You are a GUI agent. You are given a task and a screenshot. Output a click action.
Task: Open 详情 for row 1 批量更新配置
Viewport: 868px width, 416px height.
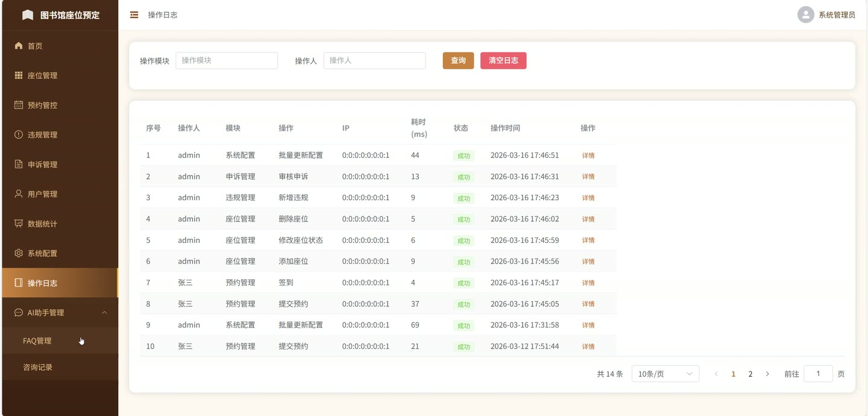click(588, 156)
